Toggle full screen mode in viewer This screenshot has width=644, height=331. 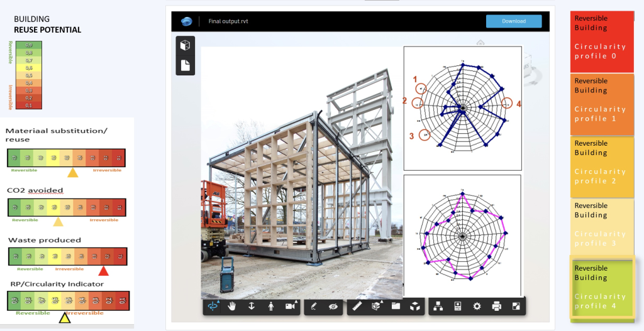(x=516, y=307)
